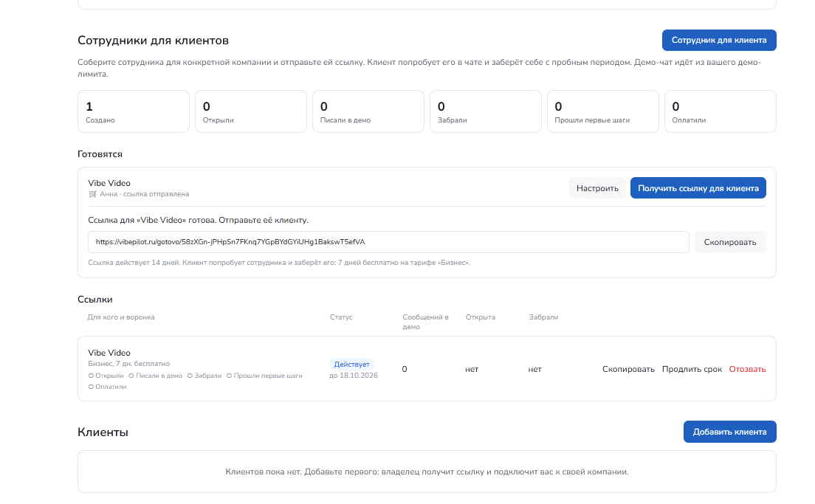Screen dimensions: 815x504
Task: Click the "Готовятся" section heading
Action: point(100,154)
